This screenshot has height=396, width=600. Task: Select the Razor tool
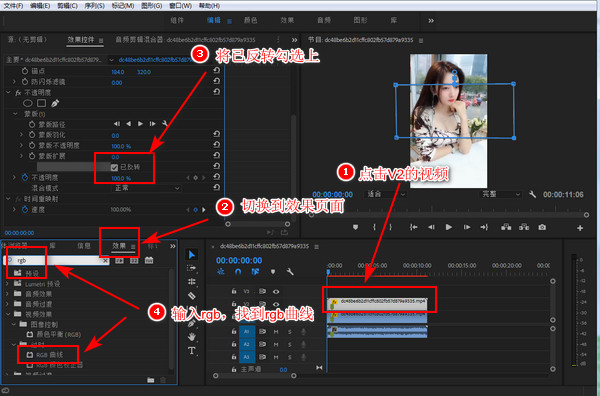click(192, 296)
